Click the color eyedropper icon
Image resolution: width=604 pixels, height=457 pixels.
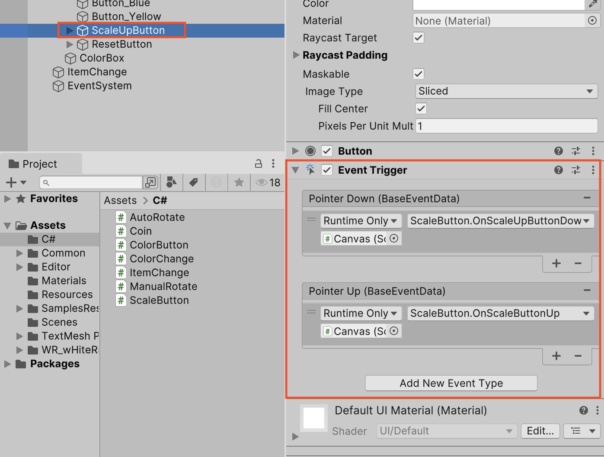592,4
